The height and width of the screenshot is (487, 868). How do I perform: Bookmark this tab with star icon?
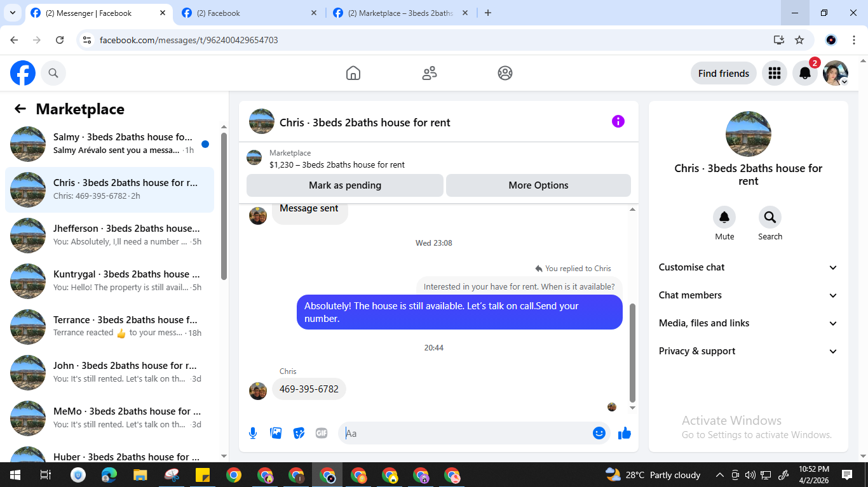tap(799, 40)
